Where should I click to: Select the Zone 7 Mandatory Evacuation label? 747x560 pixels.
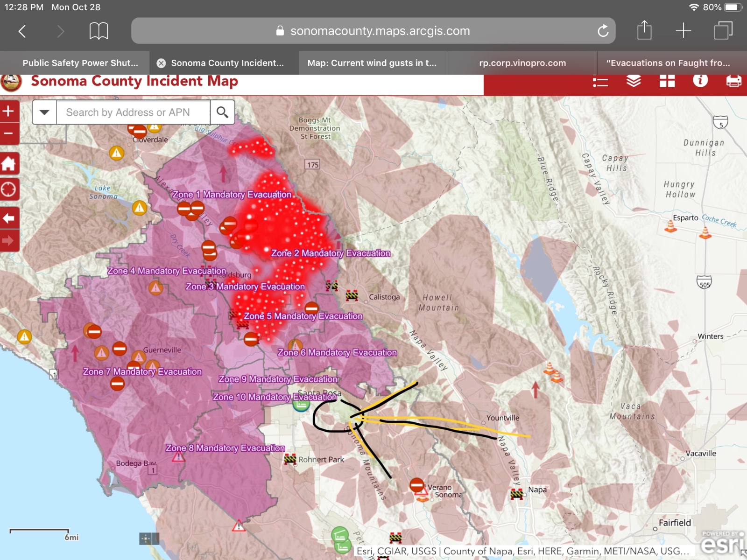point(142,372)
